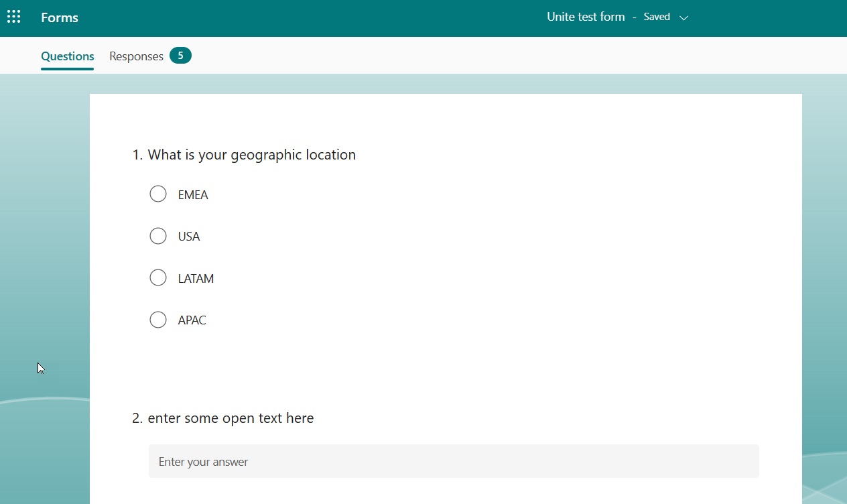Click the EMEA option label text
Viewport: 847px width, 504px height.
tap(193, 195)
